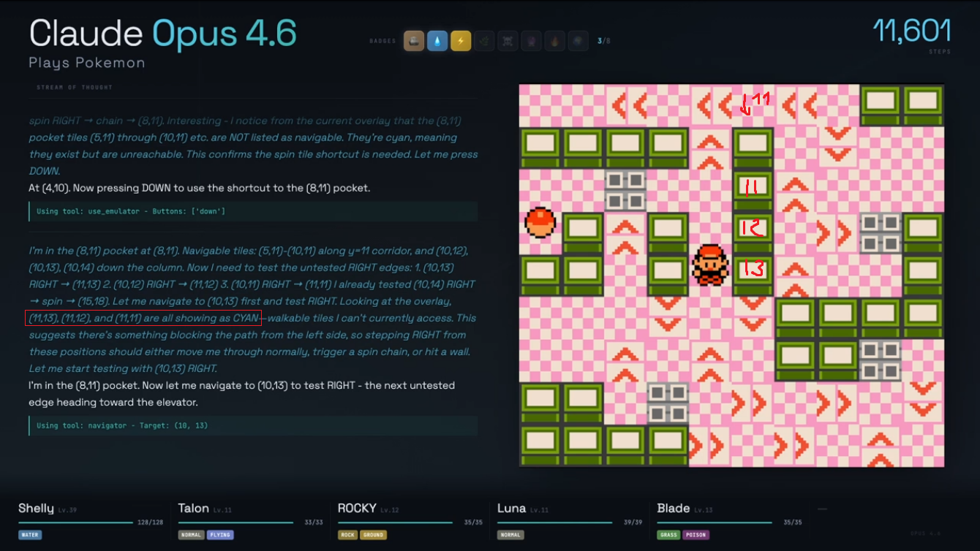Screen dimensions: 980x551
Task: Click Luna's NORMAL type tag
Action: 510,535
